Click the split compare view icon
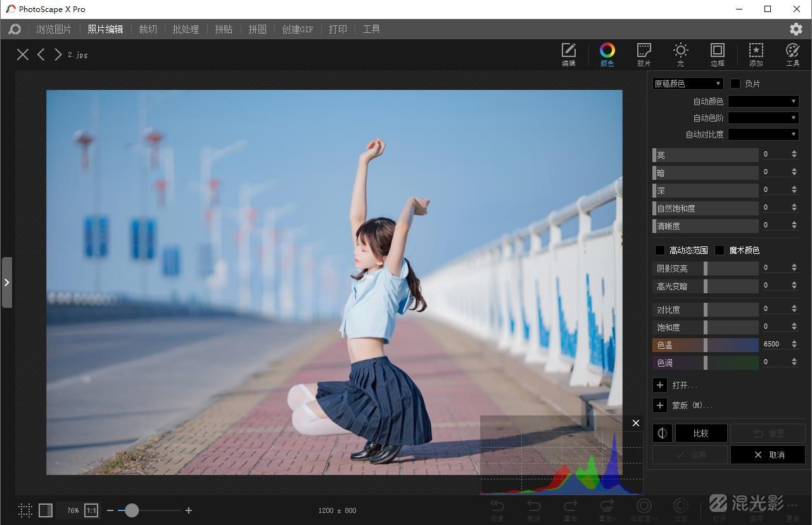 tap(46, 510)
